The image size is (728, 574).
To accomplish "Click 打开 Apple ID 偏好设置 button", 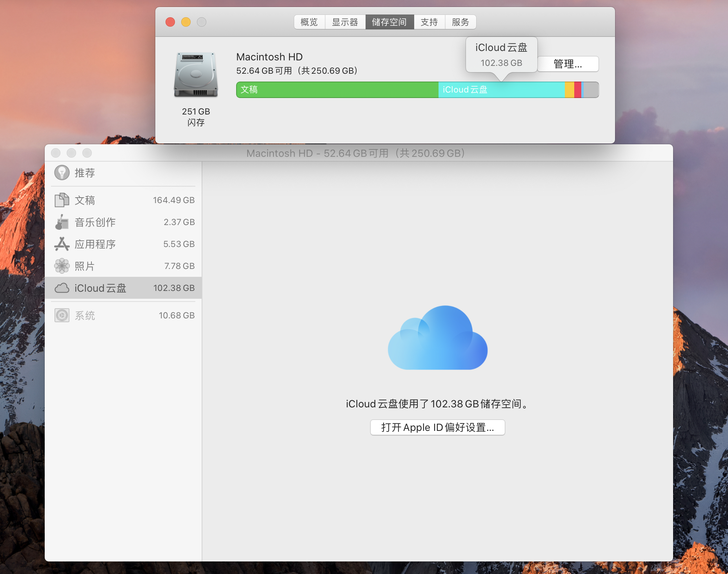I will point(437,427).
